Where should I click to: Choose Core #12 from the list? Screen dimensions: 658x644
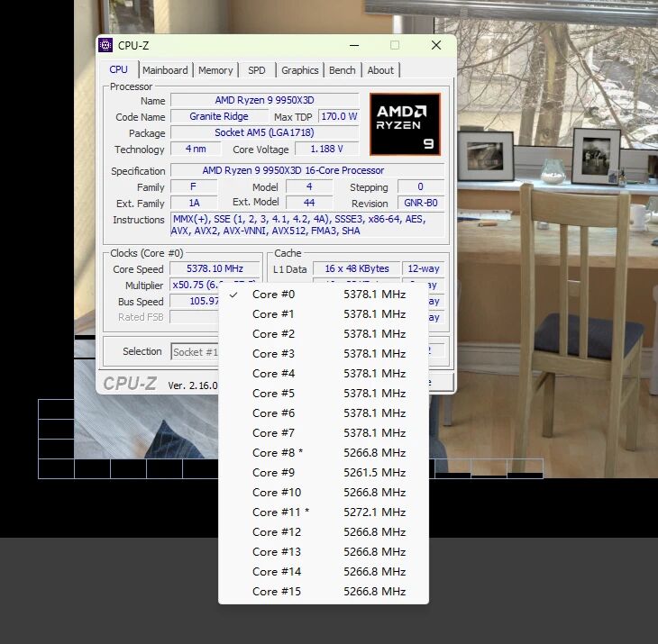click(x=324, y=532)
